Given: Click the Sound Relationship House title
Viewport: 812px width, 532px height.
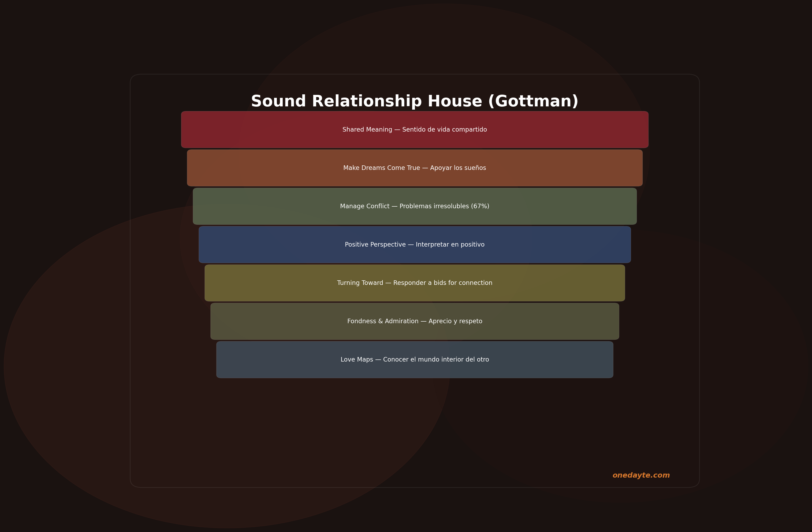Looking at the screenshot, I should (414, 101).
